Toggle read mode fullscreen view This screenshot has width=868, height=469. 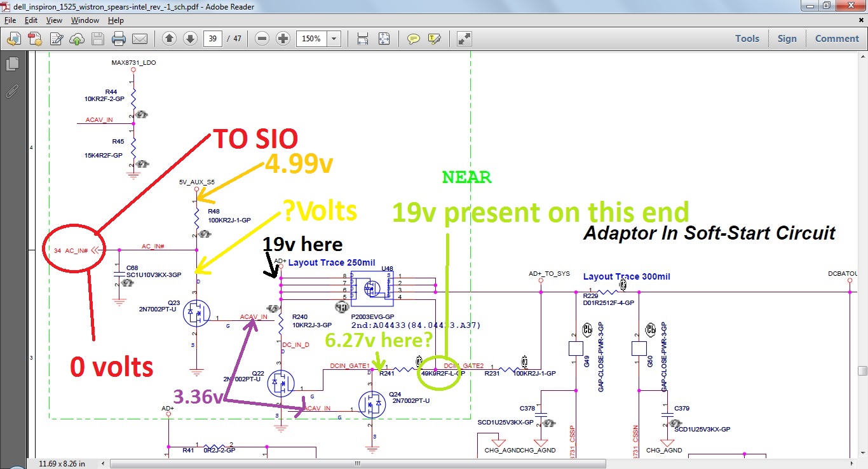[x=465, y=39]
